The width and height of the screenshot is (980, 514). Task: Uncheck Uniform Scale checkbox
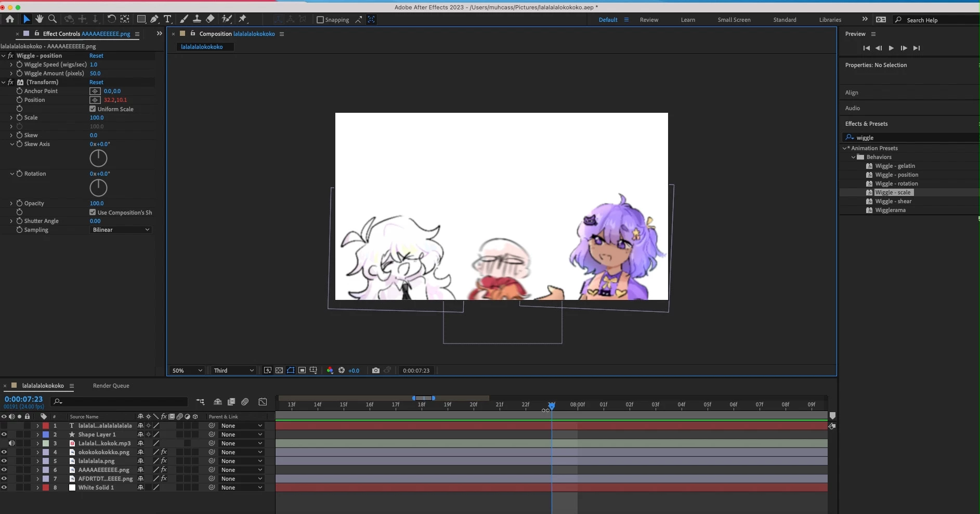click(x=93, y=109)
